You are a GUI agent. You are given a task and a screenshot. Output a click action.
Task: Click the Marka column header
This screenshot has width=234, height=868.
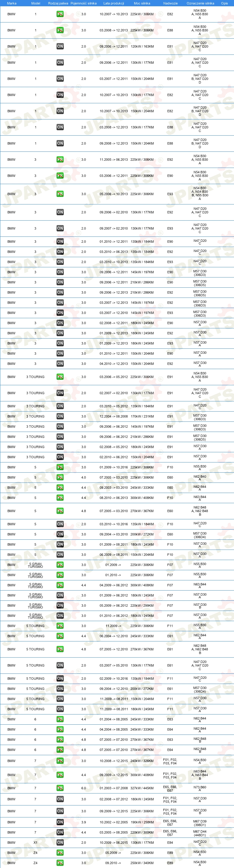pyautogui.click(x=11, y=3)
